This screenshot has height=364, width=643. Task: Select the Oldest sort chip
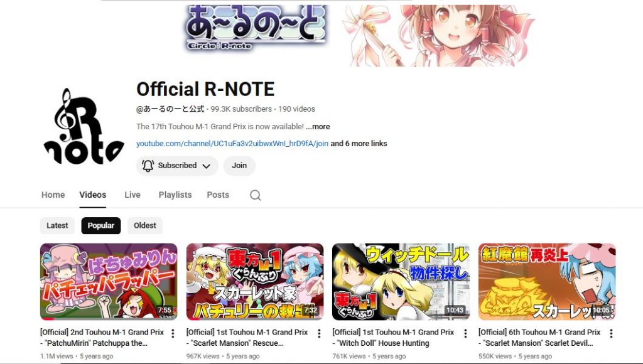click(145, 225)
